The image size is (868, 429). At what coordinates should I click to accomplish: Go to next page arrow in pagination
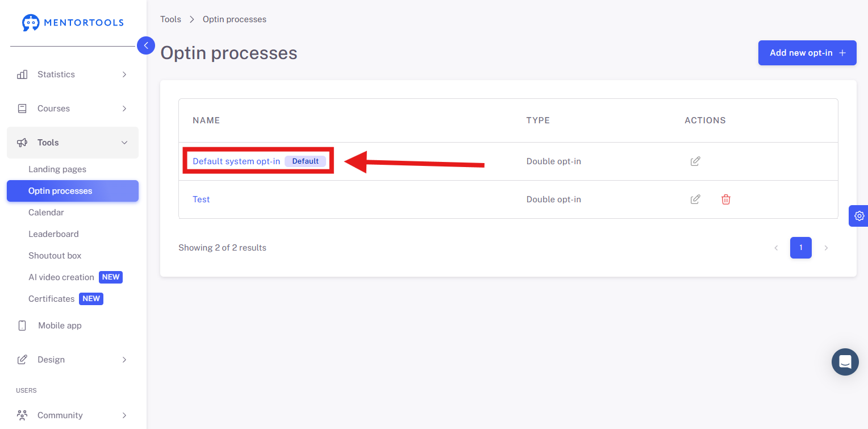pos(826,248)
